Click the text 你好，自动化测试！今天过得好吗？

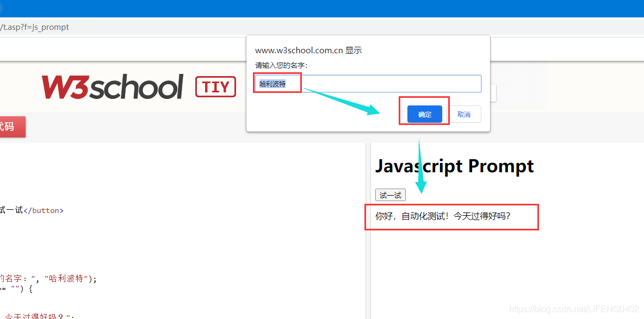[443, 216]
